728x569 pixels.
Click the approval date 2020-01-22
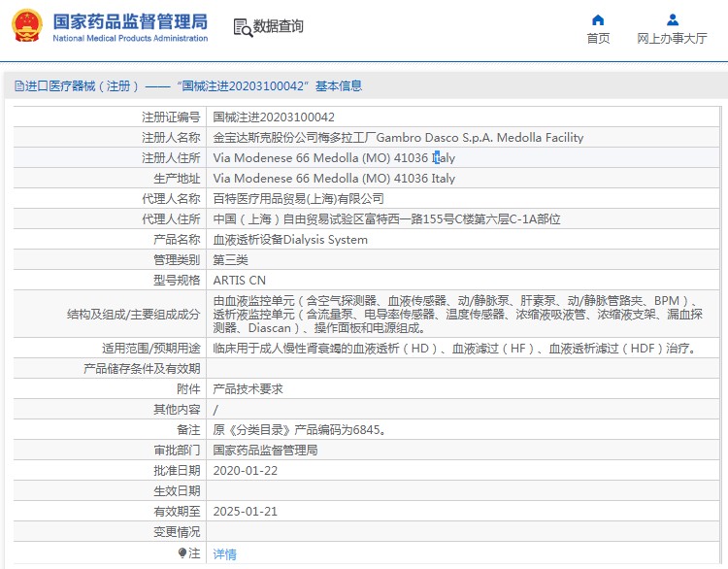[x=245, y=471]
